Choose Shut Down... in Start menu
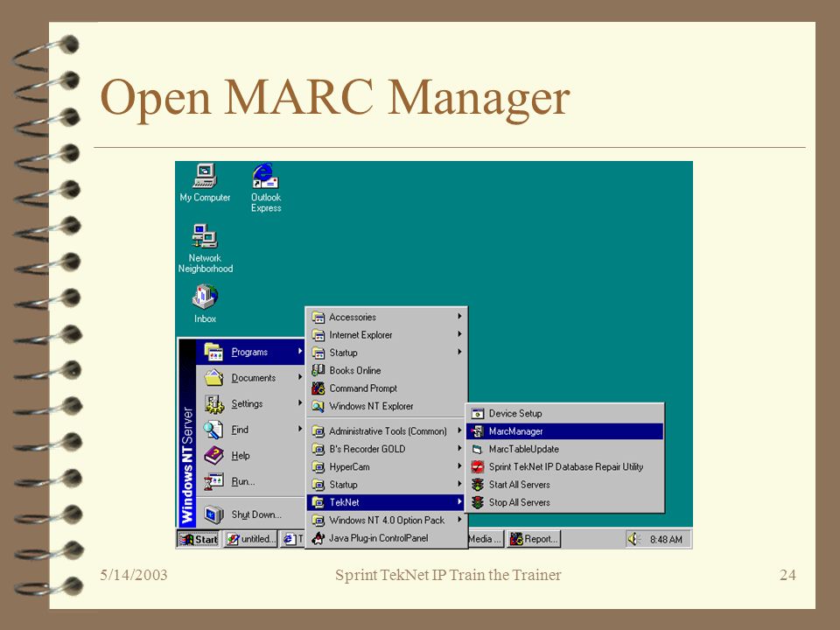Image resolution: width=840 pixels, height=630 pixels. pos(250,514)
